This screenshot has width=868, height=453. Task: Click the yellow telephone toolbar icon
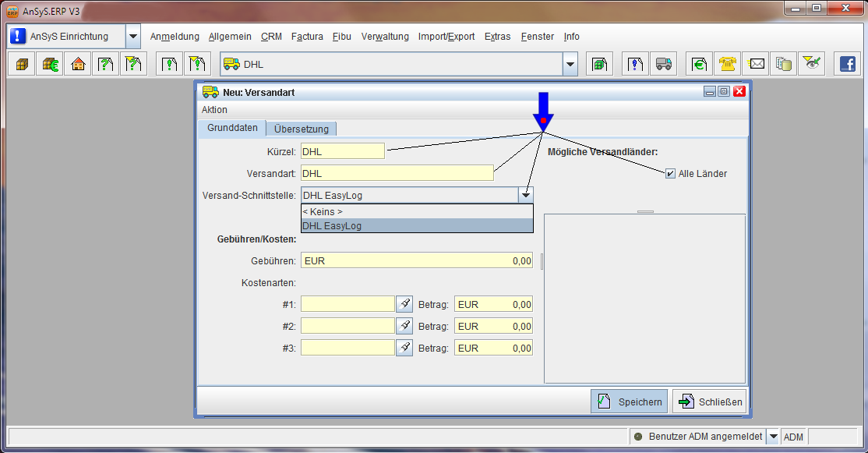[729, 64]
